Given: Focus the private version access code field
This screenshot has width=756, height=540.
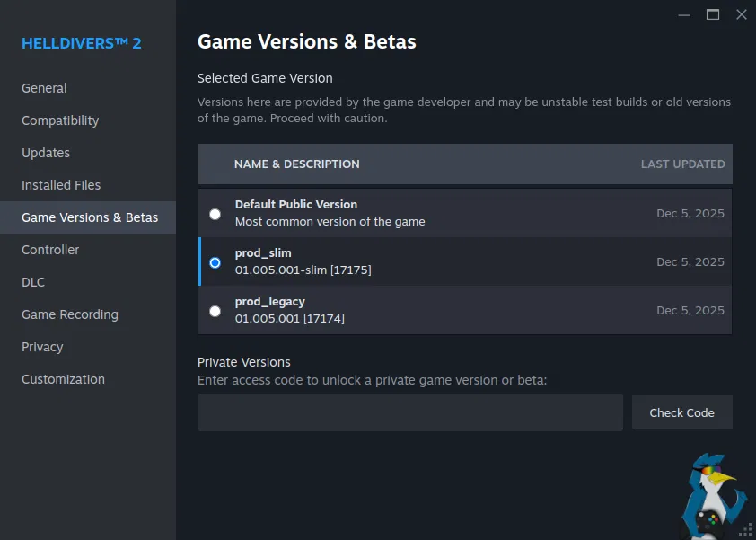Looking at the screenshot, I should [409, 412].
